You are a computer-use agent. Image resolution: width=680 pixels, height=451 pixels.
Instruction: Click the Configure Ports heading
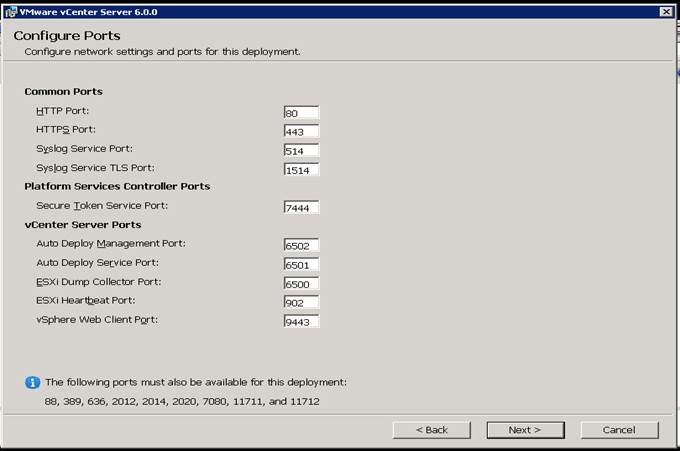coord(67,36)
